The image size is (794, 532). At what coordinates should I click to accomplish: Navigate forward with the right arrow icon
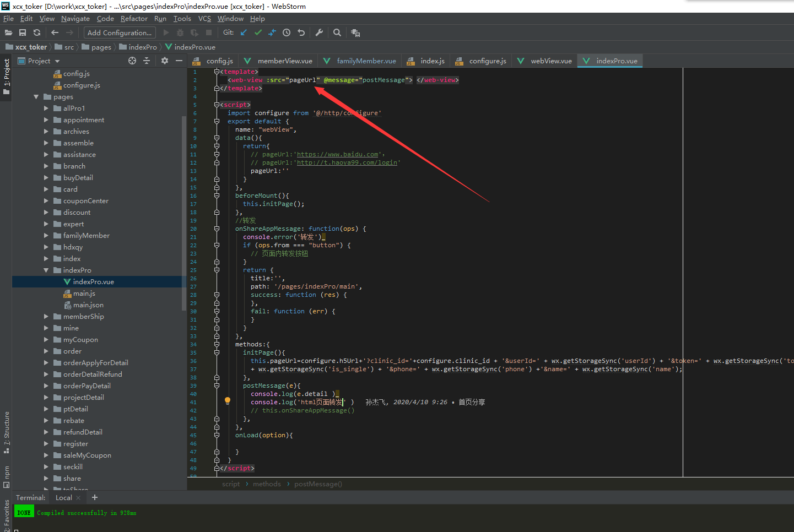click(69, 32)
